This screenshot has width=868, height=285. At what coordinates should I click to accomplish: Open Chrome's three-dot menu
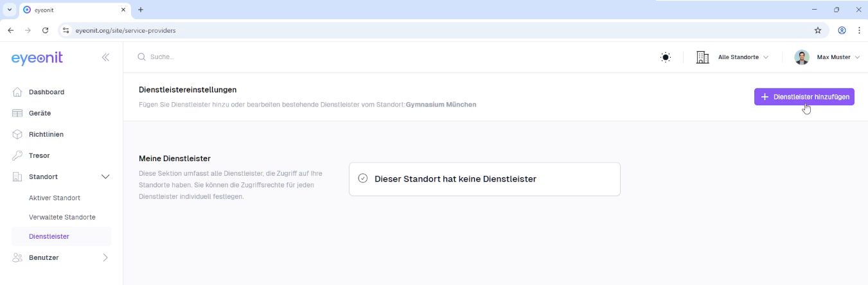(x=859, y=30)
